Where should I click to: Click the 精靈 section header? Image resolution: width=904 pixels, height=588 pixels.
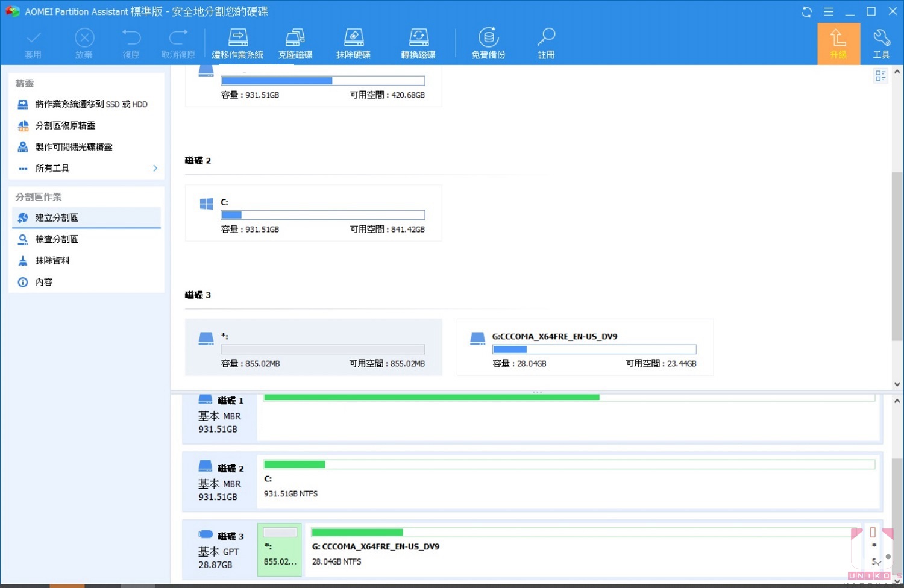(x=25, y=83)
